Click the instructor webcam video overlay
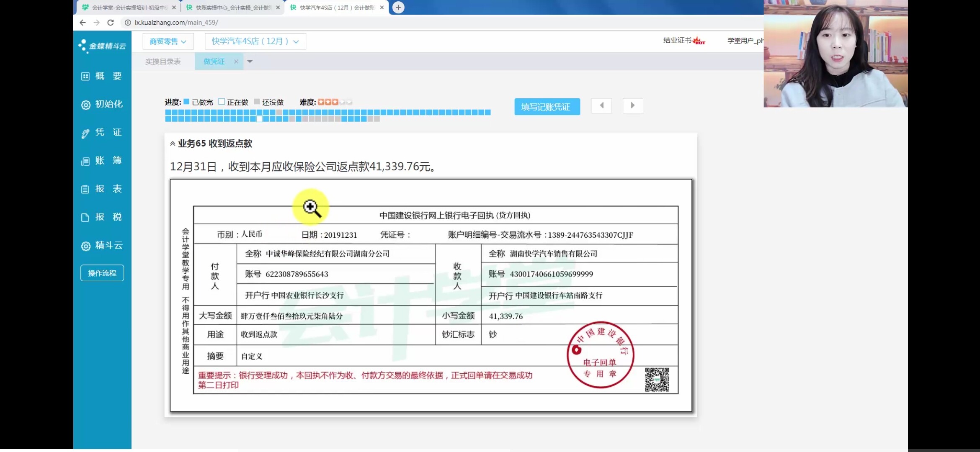Screen dimensions: 980x452 point(836,54)
